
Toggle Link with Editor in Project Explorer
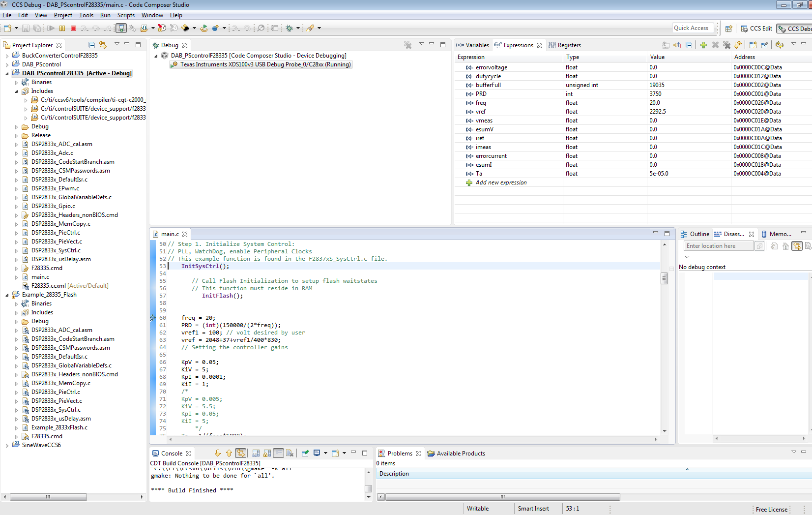(103, 45)
